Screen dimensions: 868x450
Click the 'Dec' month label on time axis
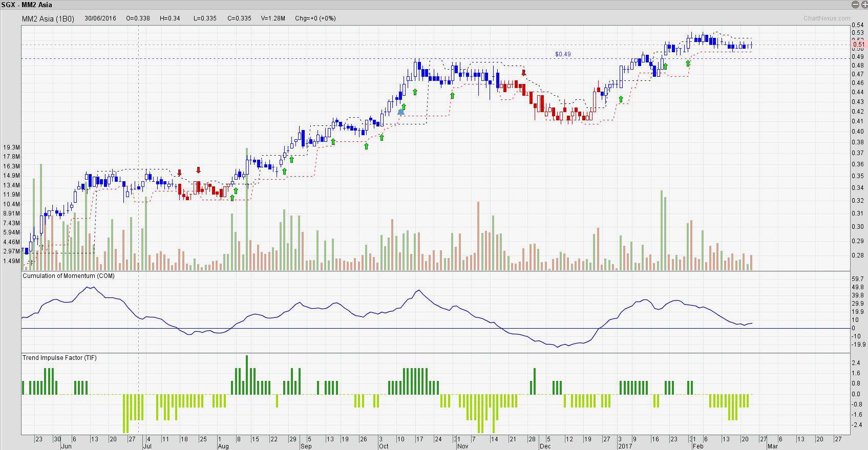click(545, 446)
